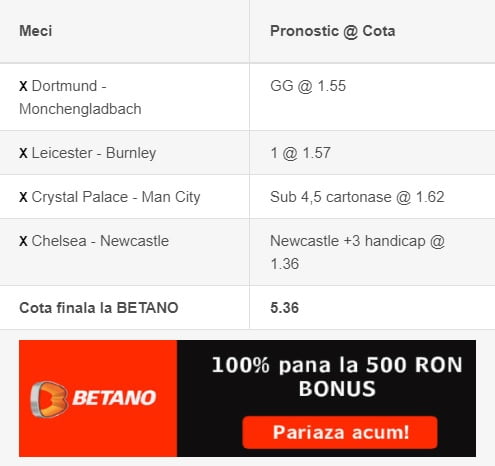Screen dimensions: 495x466
Task: Click the final odds value 5.36
Action: point(284,308)
